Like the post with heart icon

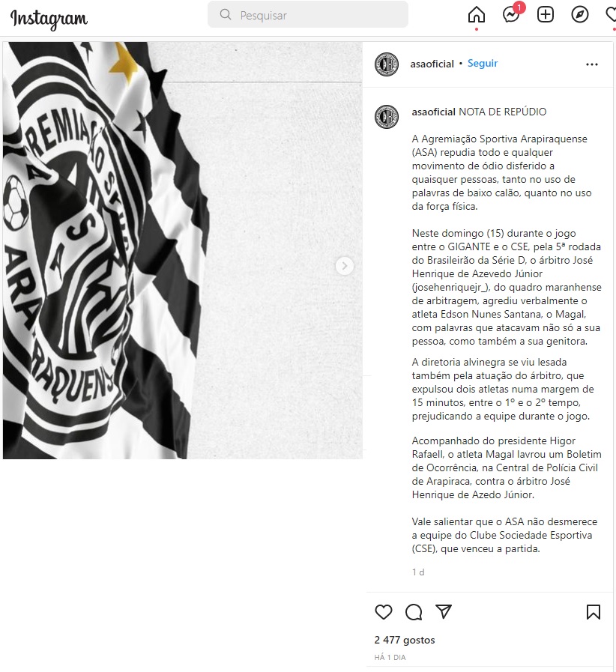click(x=384, y=612)
